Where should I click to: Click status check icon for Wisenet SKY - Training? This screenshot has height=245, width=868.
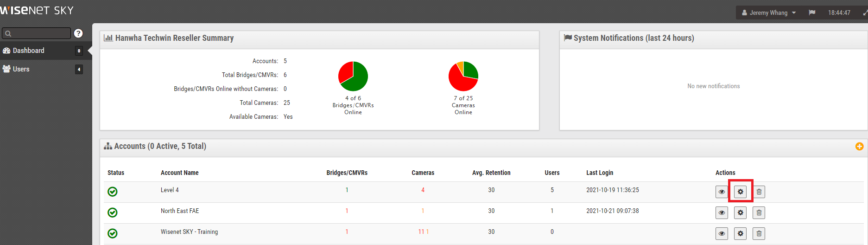tap(113, 233)
